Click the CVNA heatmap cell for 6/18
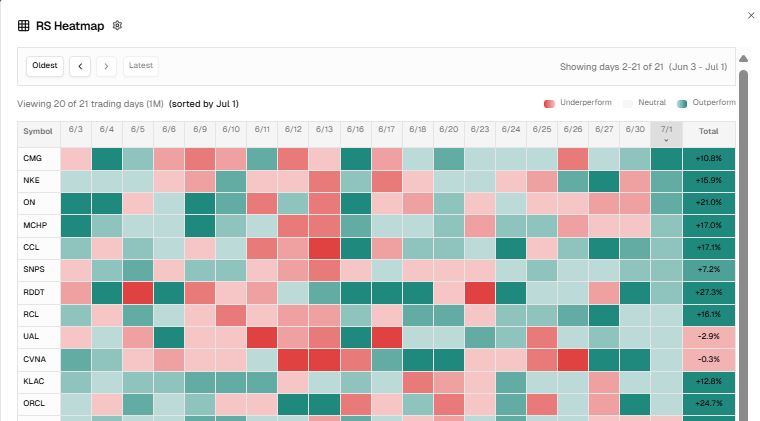Viewport: 760px width, 421px height. (x=418, y=359)
